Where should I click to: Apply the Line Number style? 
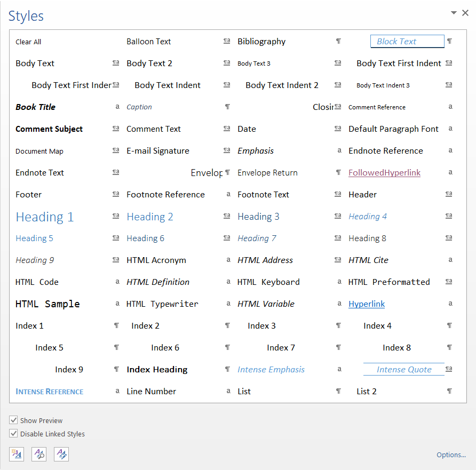coord(151,391)
